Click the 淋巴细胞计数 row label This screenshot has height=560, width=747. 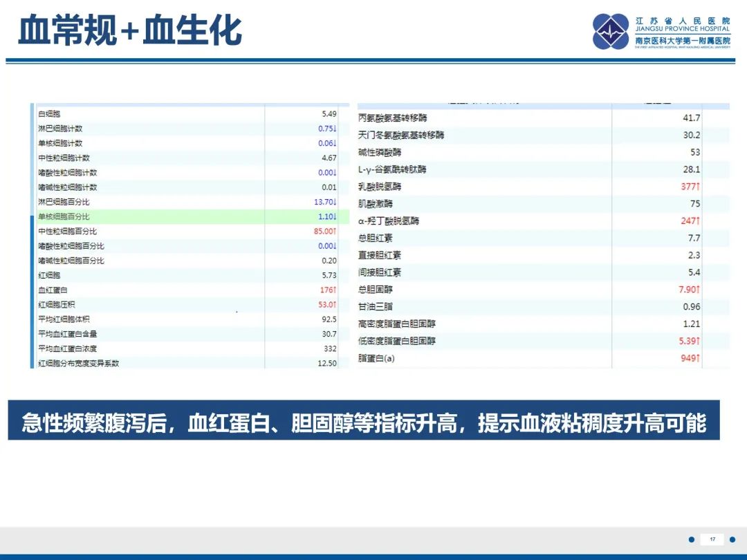pyautogui.click(x=60, y=129)
